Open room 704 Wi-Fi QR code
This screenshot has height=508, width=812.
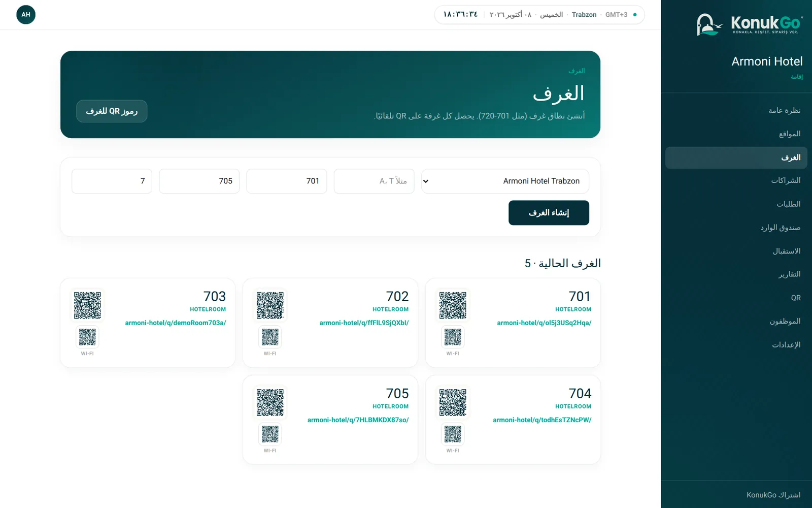point(453,434)
